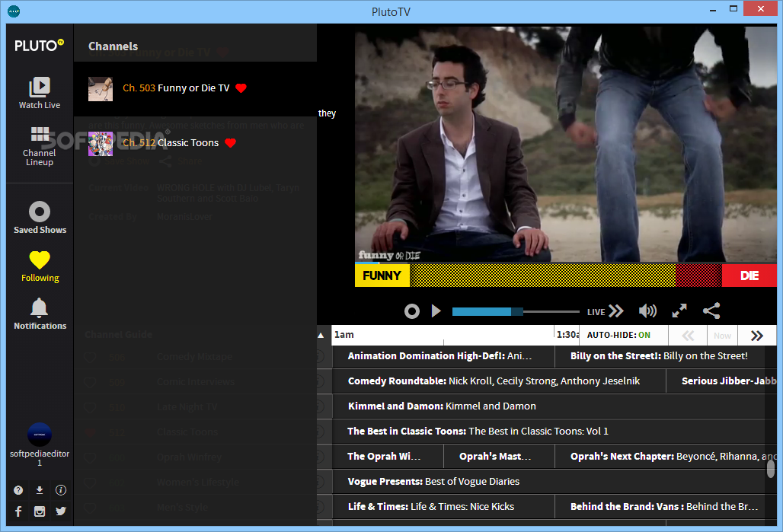Click the record circle player button
Viewport: 783px width, 532px height.
click(411, 311)
